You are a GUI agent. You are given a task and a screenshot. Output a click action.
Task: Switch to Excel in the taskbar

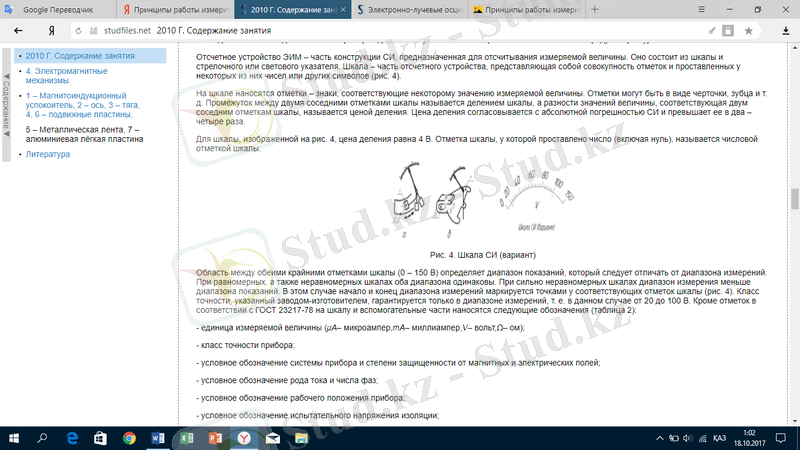click(186, 438)
